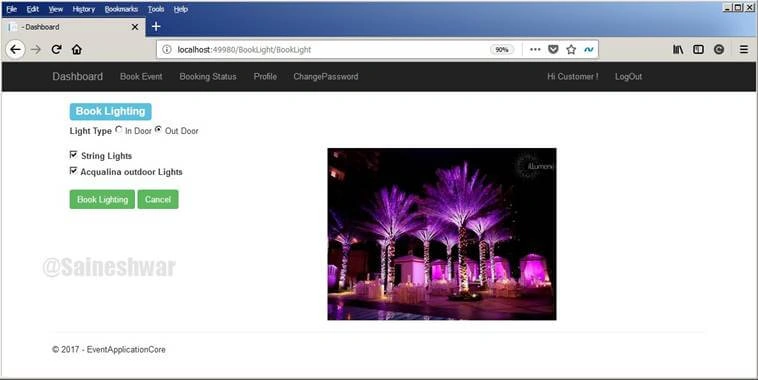Select the Dashboard browser tab
758x380 pixels.
(73, 27)
